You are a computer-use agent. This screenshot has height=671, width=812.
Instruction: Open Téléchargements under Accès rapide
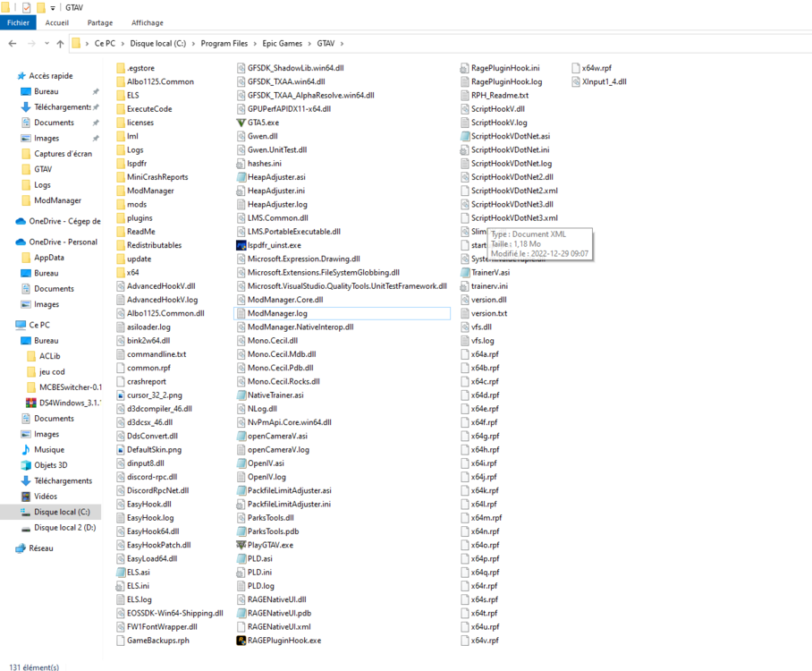tap(62, 106)
